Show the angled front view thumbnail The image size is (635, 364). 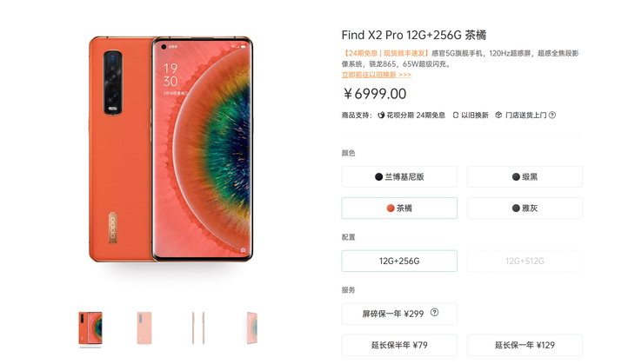[x=252, y=328]
